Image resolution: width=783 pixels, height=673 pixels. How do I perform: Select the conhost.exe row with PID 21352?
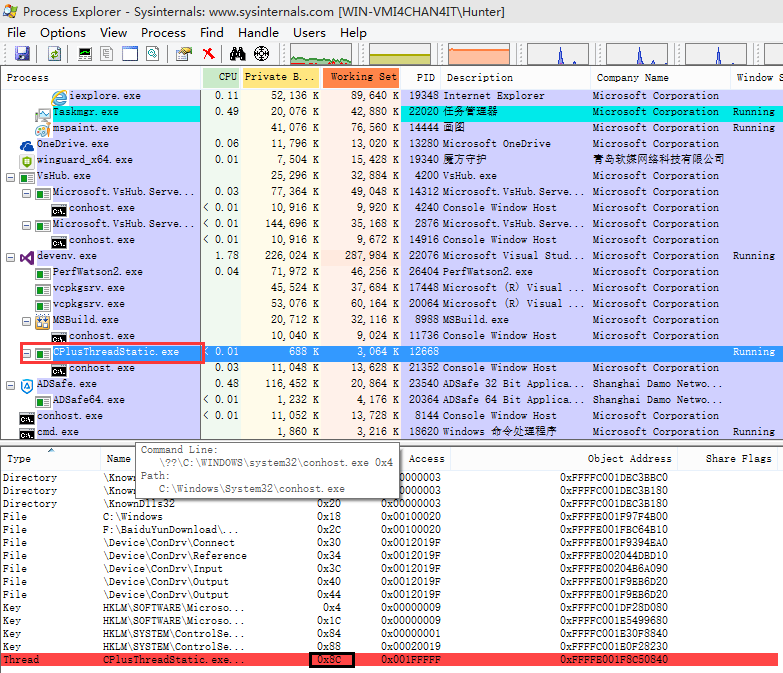click(x=392, y=368)
